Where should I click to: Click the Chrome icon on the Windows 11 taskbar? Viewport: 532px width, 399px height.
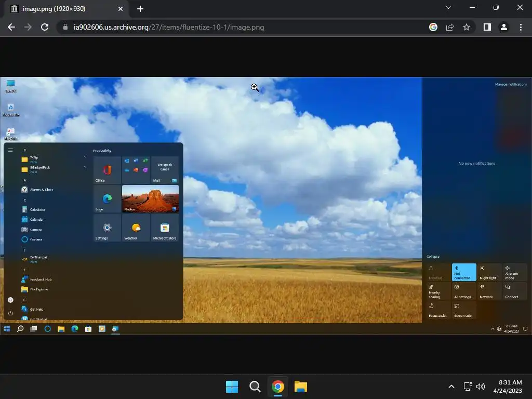(x=278, y=387)
